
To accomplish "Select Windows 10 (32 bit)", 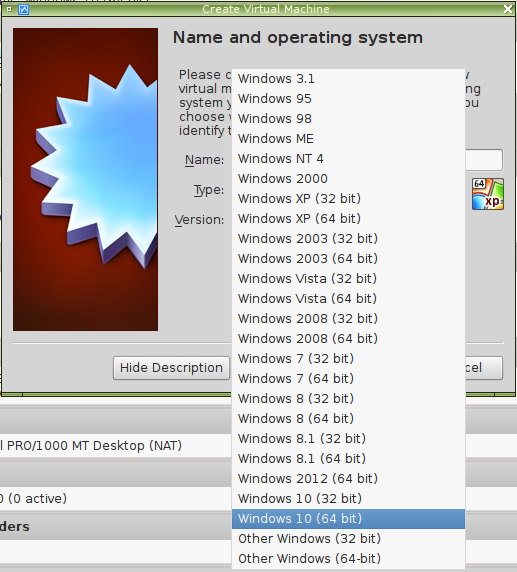I will coord(348,498).
